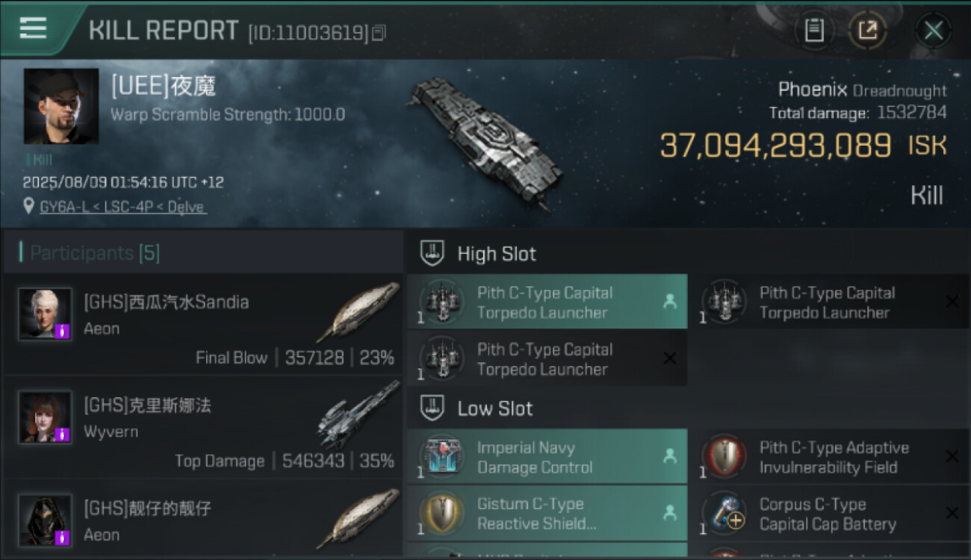Click the Corpus C-Type Capital Cap Battery icon
This screenshot has height=560, width=971.
pyautogui.click(x=724, y=514)
